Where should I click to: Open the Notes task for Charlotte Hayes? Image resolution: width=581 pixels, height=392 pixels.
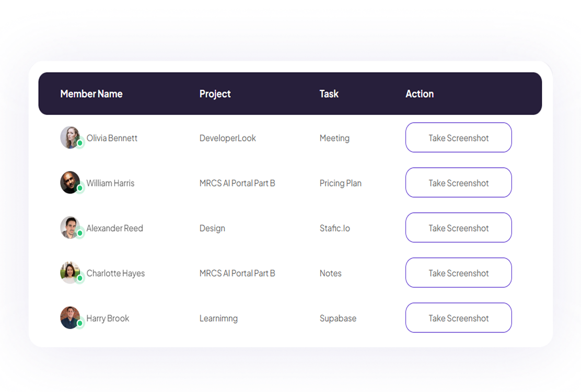click(x=330, y=273)
